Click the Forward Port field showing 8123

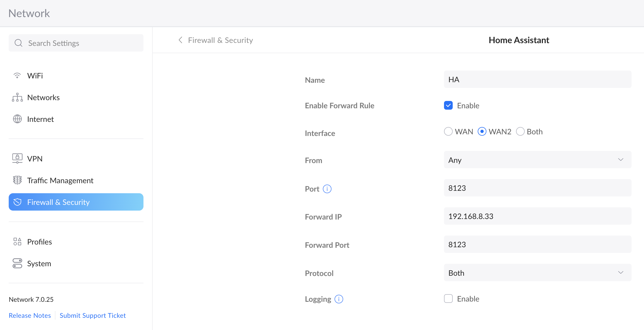pyautogui.click(x=537, y=244)
